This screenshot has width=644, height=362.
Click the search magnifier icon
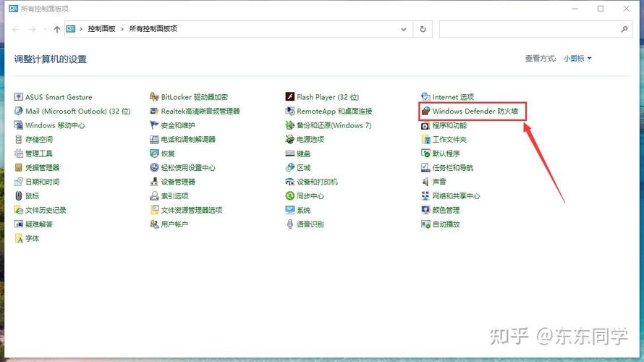624,29
